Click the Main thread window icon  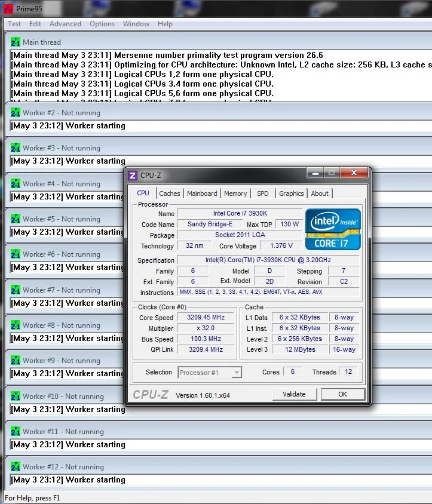point(15,42)
